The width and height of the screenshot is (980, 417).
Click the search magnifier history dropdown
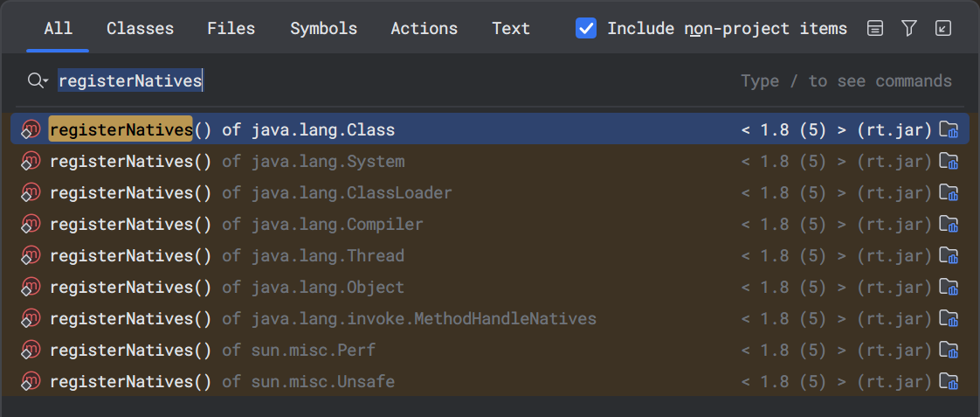pyautogui.click(x=38, y=80)
